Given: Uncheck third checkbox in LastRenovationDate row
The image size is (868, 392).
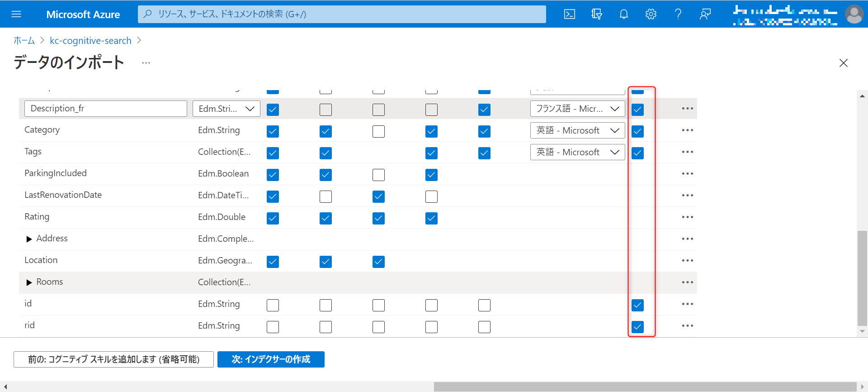Looking at the screenshot, I should click(x=378, y=196).
